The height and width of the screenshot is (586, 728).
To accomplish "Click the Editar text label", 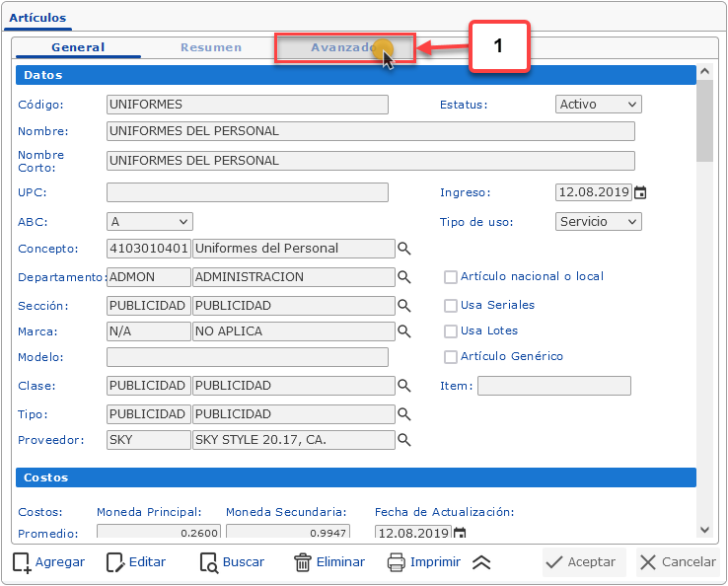I will click(147, 562).
